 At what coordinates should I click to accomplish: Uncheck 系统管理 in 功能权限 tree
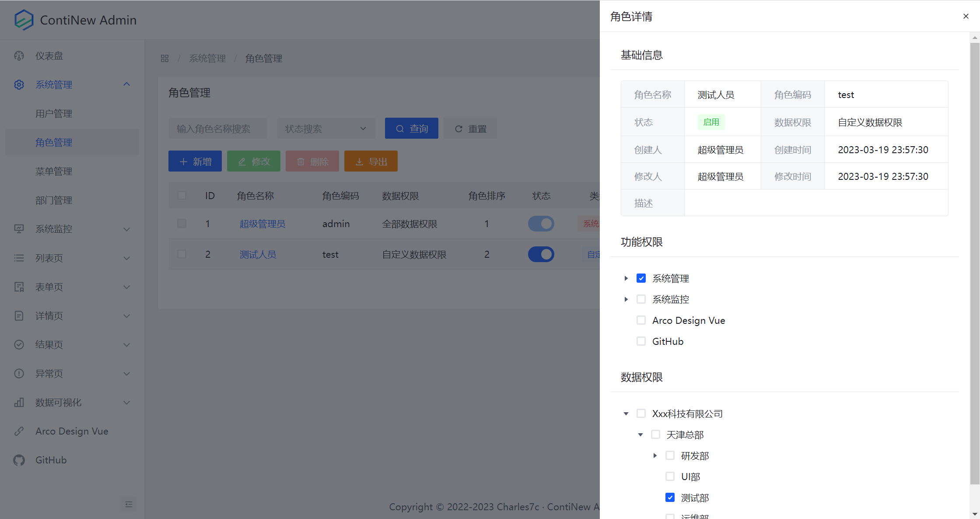click(x=641, y=278)
